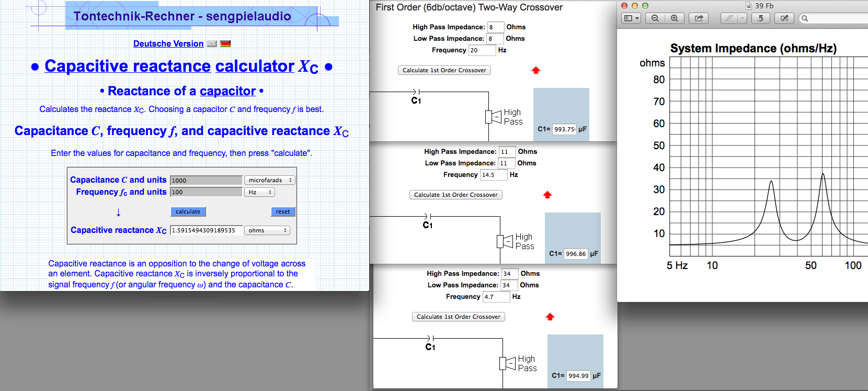Click the search magnifier icon in Preview
868x391 pixels.
click(805, 18)
